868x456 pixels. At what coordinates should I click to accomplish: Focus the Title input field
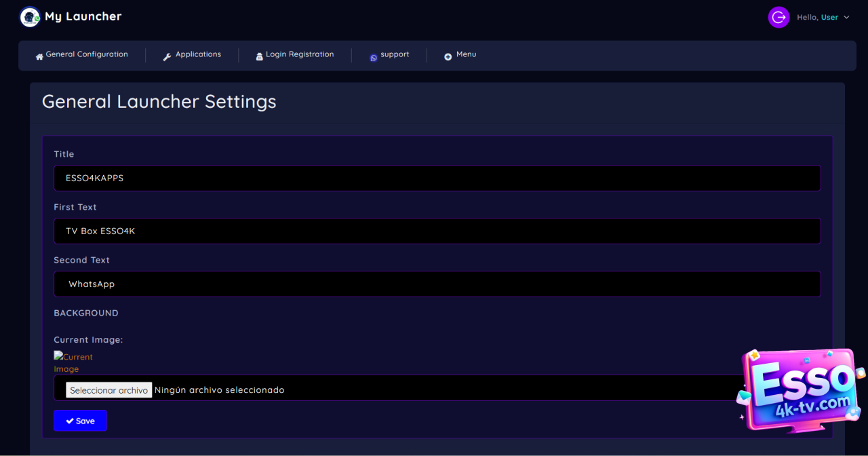pos(437,178)
